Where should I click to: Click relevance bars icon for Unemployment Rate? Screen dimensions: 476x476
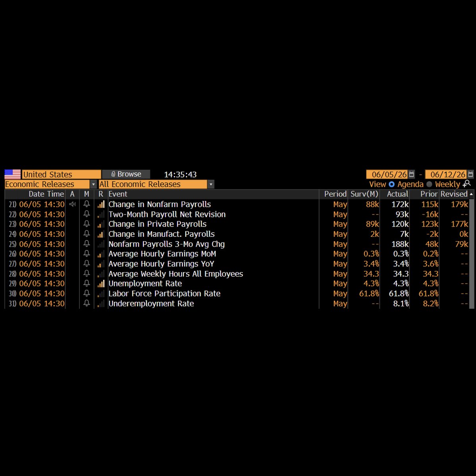pos(101,284)
